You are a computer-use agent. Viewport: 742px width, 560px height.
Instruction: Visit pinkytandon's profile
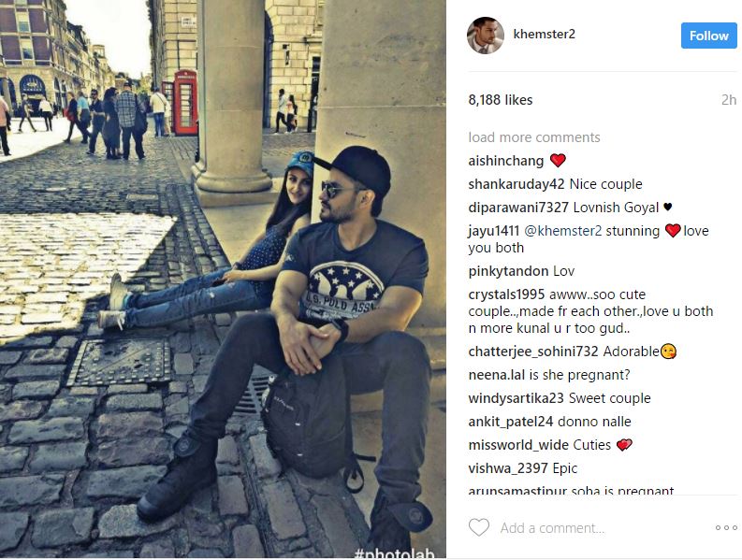(x=508, y=271)
